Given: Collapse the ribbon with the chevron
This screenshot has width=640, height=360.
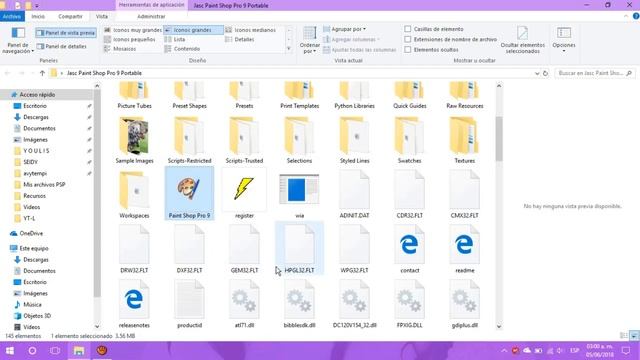Looking at the screenshot, I should click(x=626, y=16).
